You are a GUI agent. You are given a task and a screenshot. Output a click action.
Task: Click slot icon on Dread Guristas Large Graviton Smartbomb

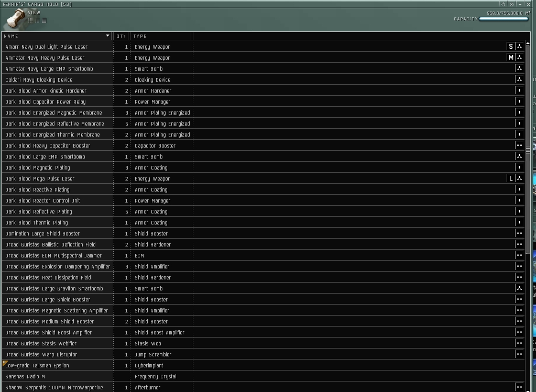click(x=519, y=288)
